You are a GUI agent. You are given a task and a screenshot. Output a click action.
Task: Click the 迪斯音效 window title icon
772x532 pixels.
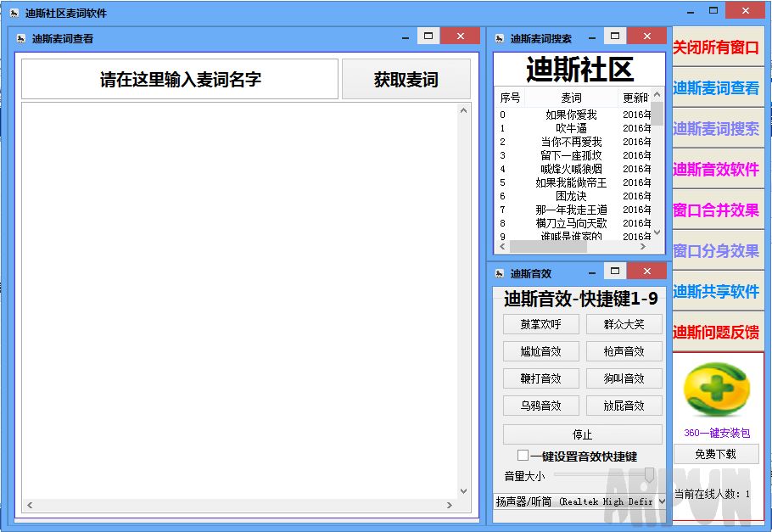tap(499, 273)
